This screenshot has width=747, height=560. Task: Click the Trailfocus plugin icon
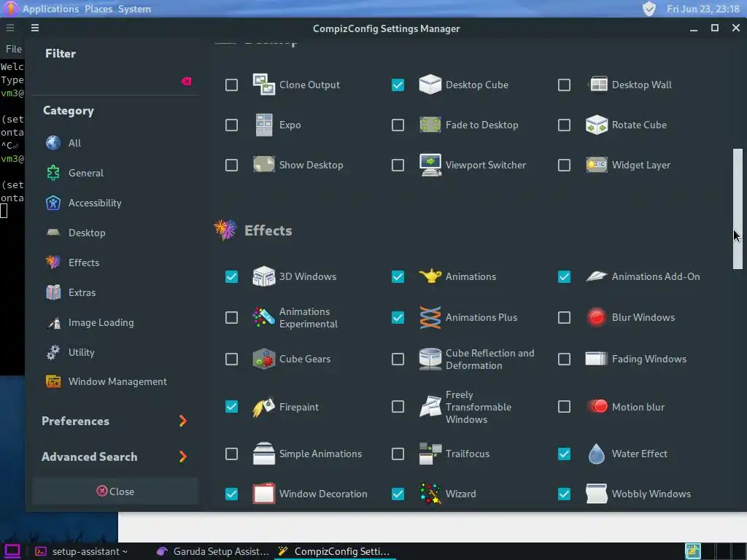point(430,454)
